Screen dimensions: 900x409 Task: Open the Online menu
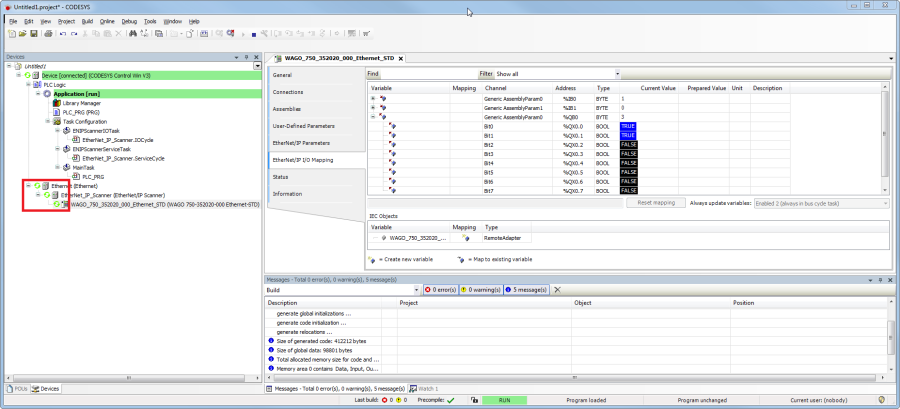tap(107, 20)
